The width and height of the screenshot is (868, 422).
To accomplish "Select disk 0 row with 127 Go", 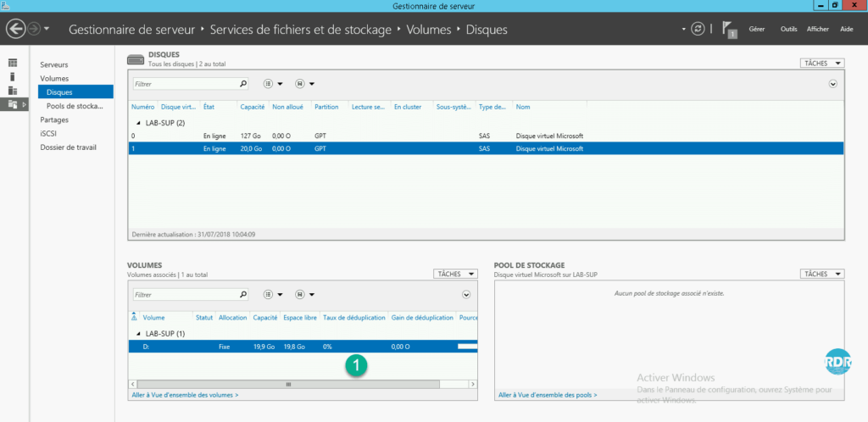I will coord(486,136).
